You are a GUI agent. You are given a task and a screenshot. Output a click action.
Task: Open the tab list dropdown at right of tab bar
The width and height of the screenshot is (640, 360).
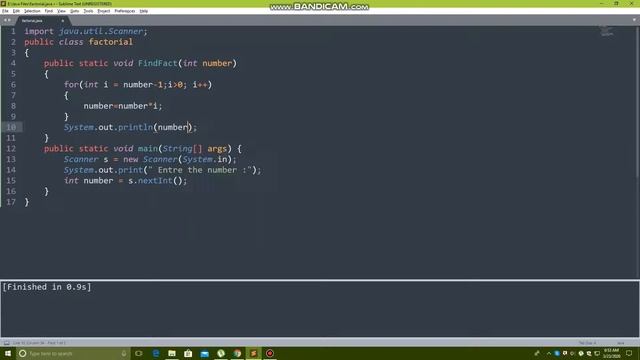[634, 20]
